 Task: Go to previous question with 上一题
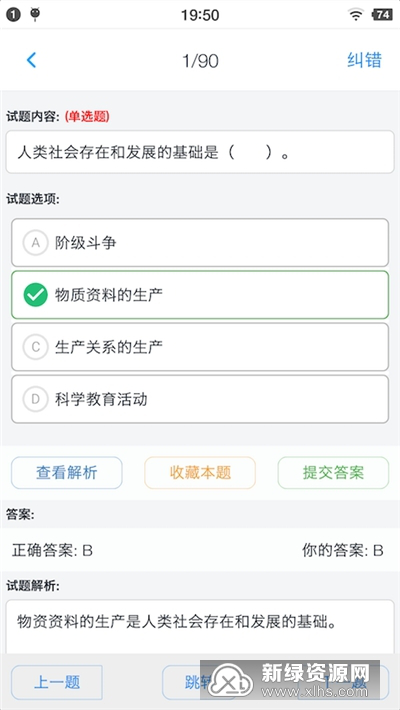click(x=57, y=682)
